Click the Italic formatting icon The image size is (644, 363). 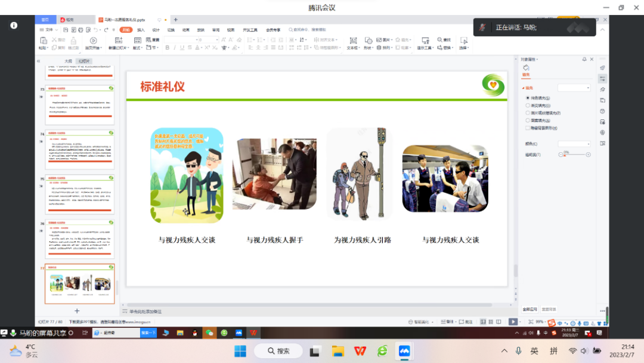tap(175, 48)
